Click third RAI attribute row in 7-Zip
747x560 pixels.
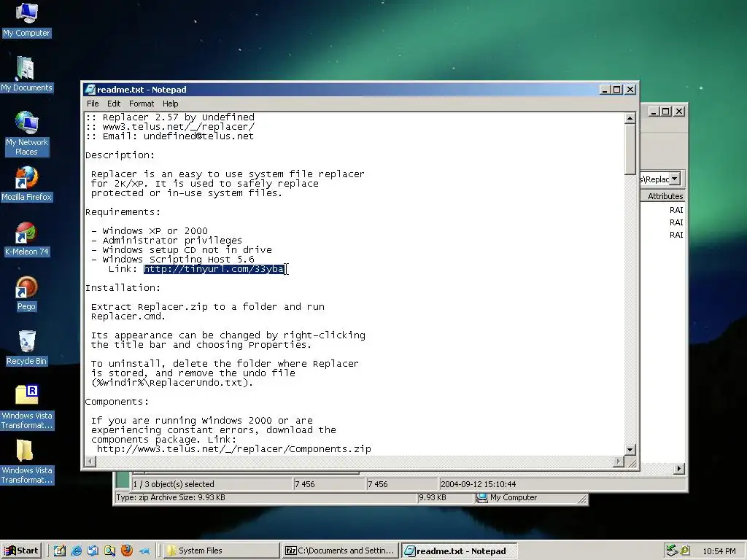pyautogui.click(x=676, y=235)
